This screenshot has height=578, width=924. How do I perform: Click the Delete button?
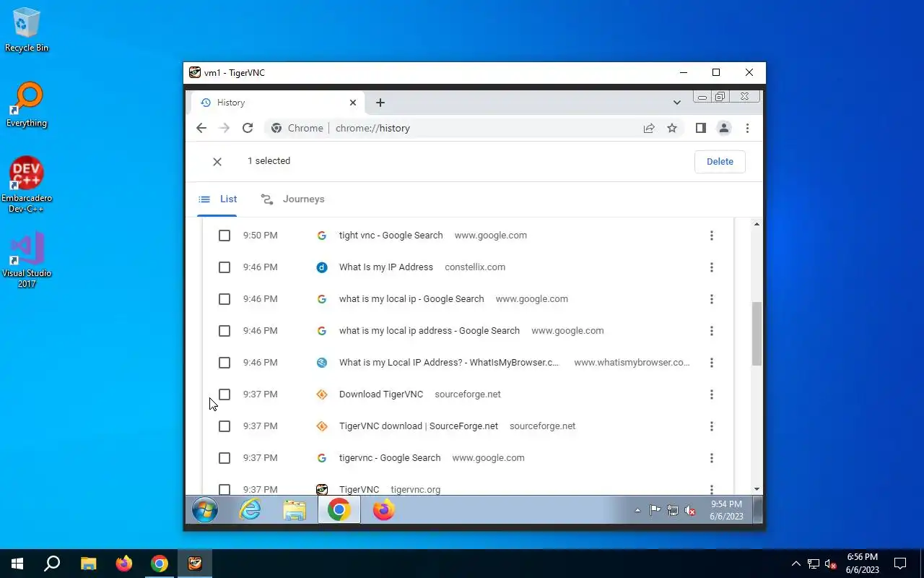[720, 162]
